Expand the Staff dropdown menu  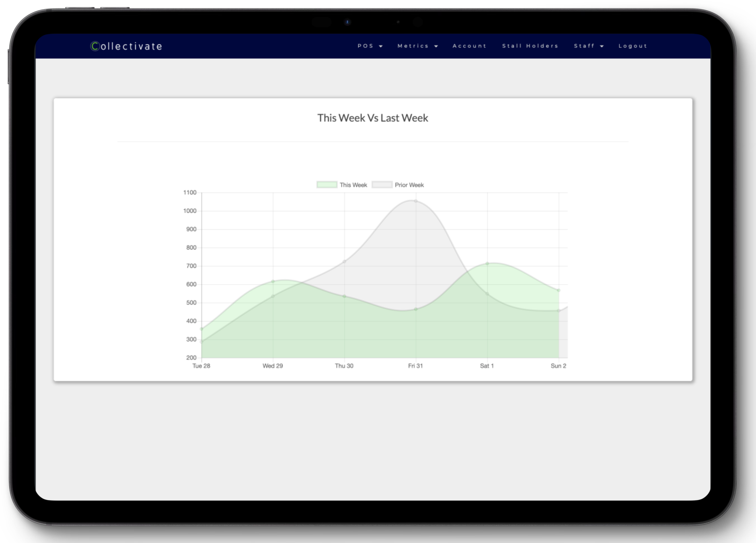(x=589, y=46)
